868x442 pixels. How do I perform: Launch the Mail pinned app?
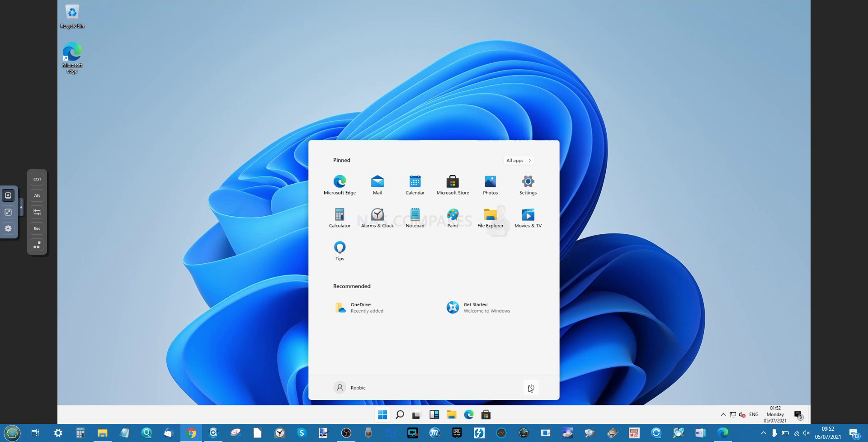click(377, 185)
